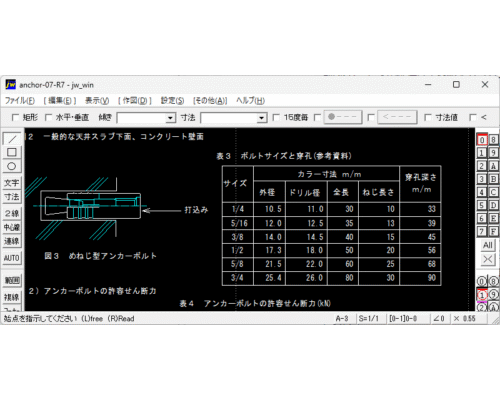Viewport: 500px width, 400px height.
Task: Click the layer X toggle button
Action: 488,259
